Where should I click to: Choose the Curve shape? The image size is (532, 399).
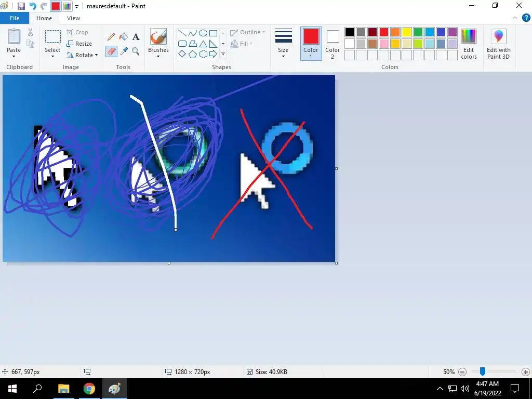(193, 33)
